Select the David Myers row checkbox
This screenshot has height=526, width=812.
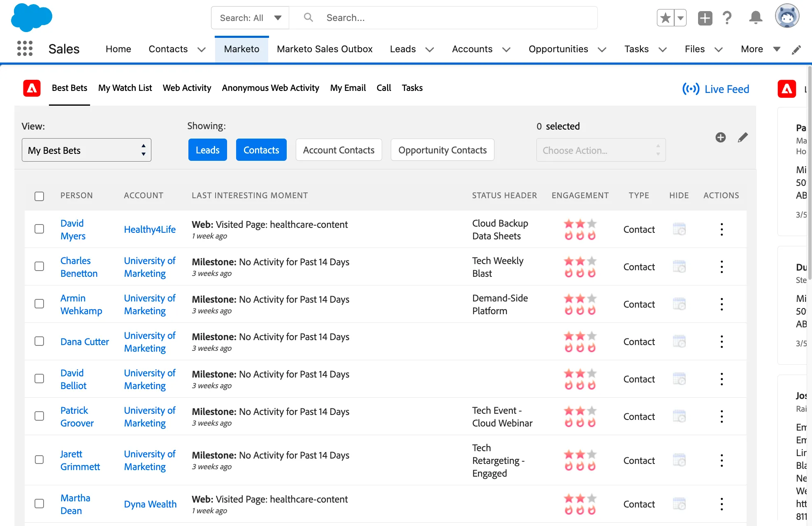(x=39, y=229)
